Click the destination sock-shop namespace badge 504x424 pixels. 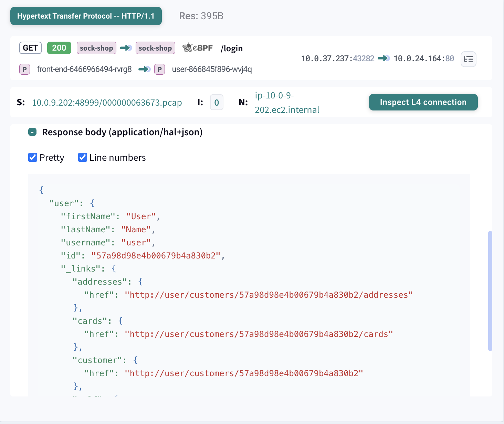tap(155, 48)
